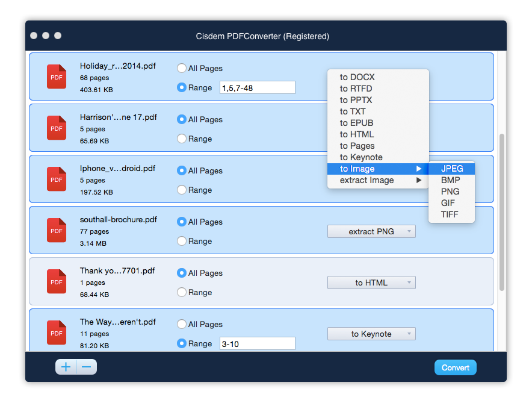Select the file name Holiday_r…2014.pdf
Image resolution: width=532 pixels, height=412 pixels.
point(118,66)
